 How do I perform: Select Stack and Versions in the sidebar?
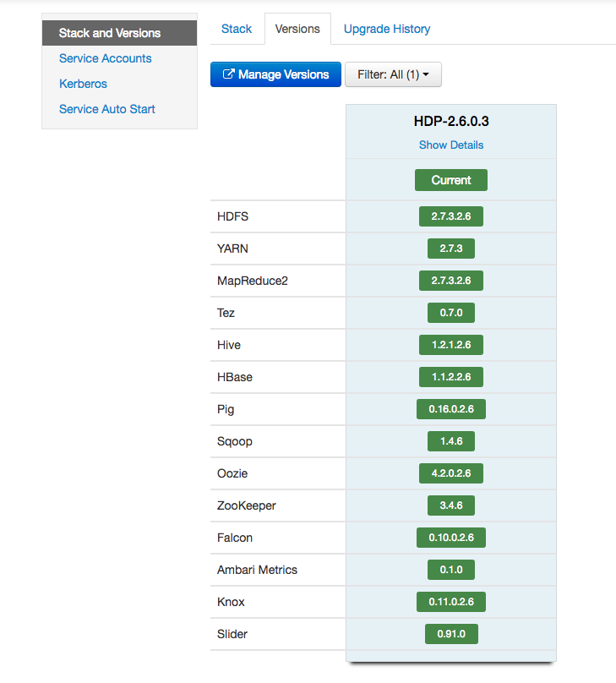click(109, 33)
